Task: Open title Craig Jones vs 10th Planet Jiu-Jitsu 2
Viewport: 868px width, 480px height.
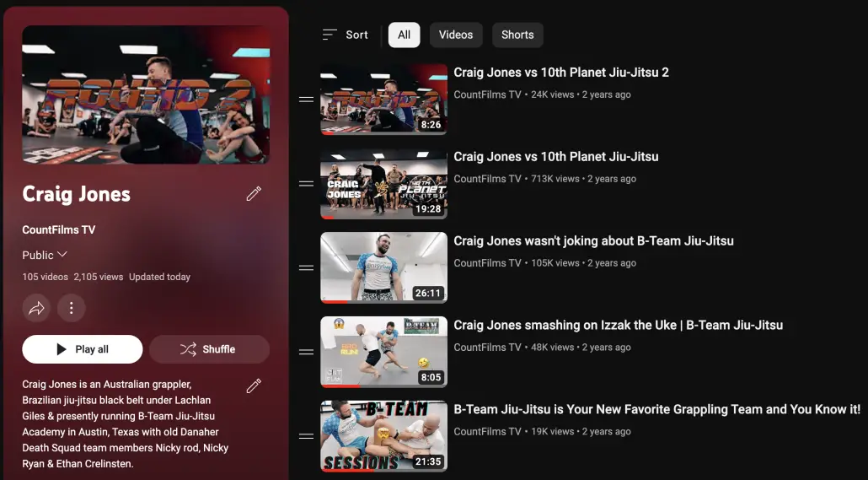Action: tap(561, 73)
